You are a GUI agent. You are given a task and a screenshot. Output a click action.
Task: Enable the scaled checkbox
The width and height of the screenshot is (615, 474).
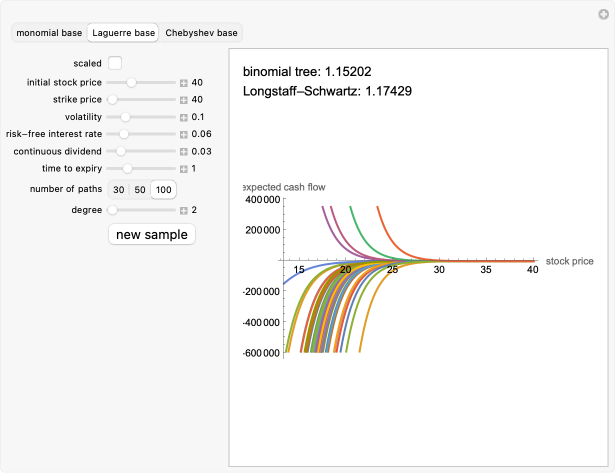pos(116,63)
